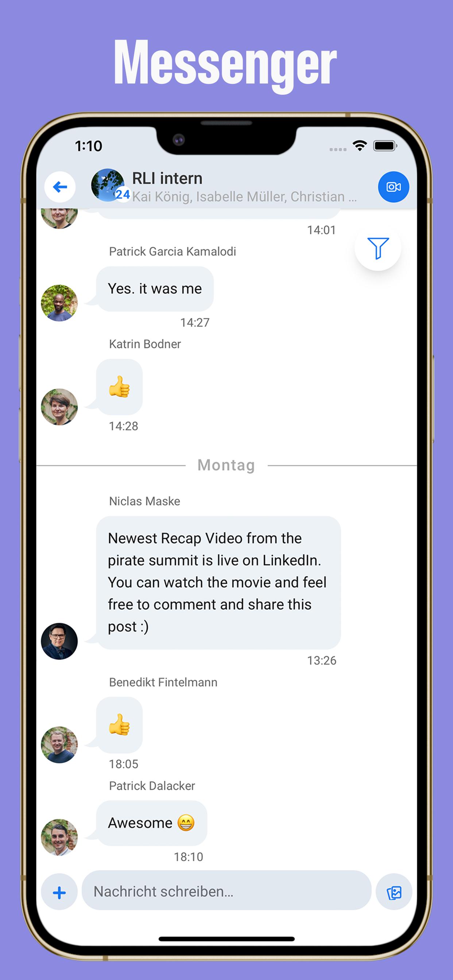Select the 'Yes. it was me' message
Viewport: 453px width, 980px height.
pos(155,289)
